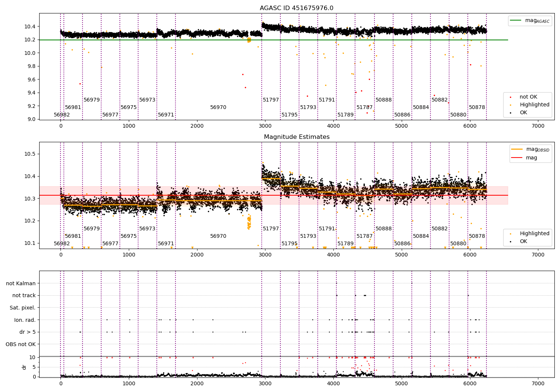Click obsid label 51797 in Magnitude Estimates plot
The height and width of the screenshot is (392, 560).
coord(271,229)
